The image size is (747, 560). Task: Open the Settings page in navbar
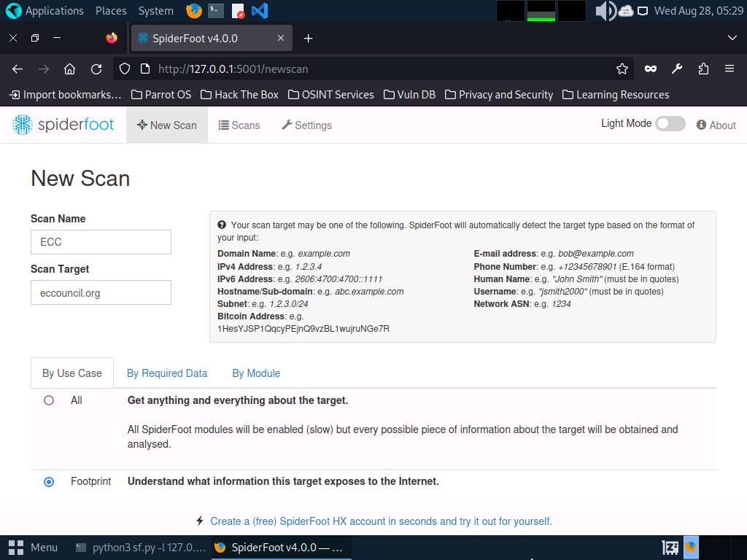pos(307,125)
